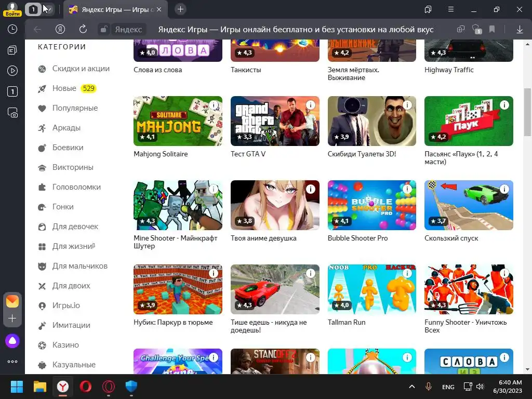Click the ENG language indicator
The height and width of the screenshot is (399, 532).
pyautogui.click(x=448, y=387)
